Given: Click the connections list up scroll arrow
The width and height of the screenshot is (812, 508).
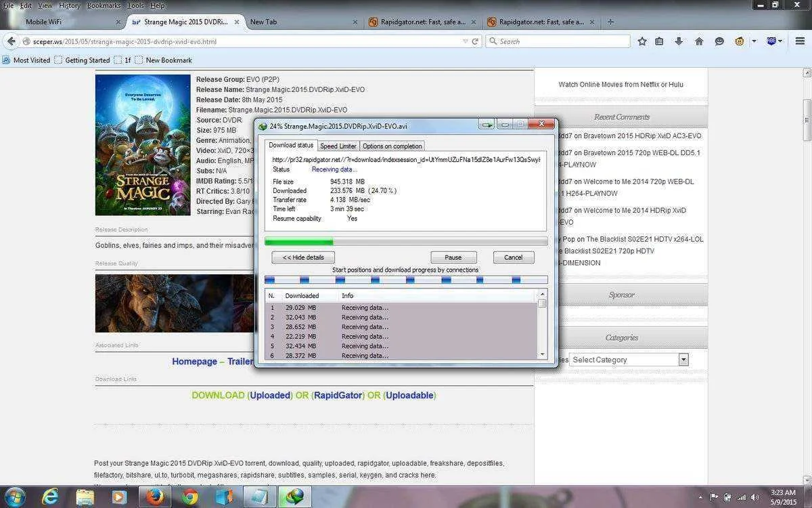Looking at the screenshot, I should pyautogui.click(x=542, y=295).
